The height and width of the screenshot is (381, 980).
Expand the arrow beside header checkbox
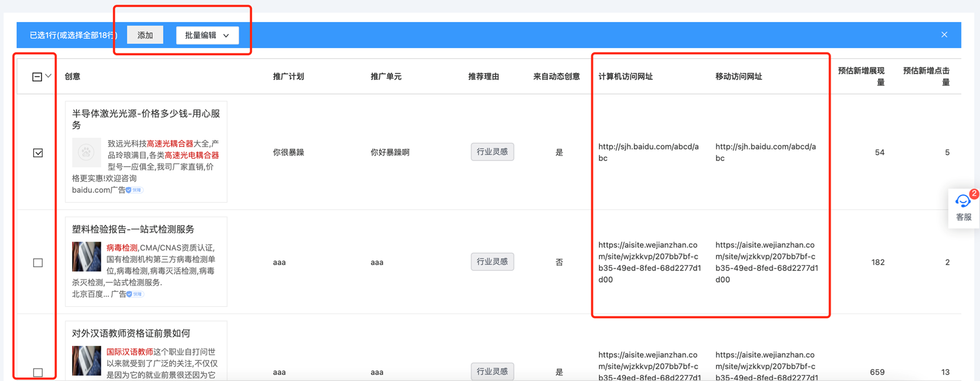pos(49,76)
